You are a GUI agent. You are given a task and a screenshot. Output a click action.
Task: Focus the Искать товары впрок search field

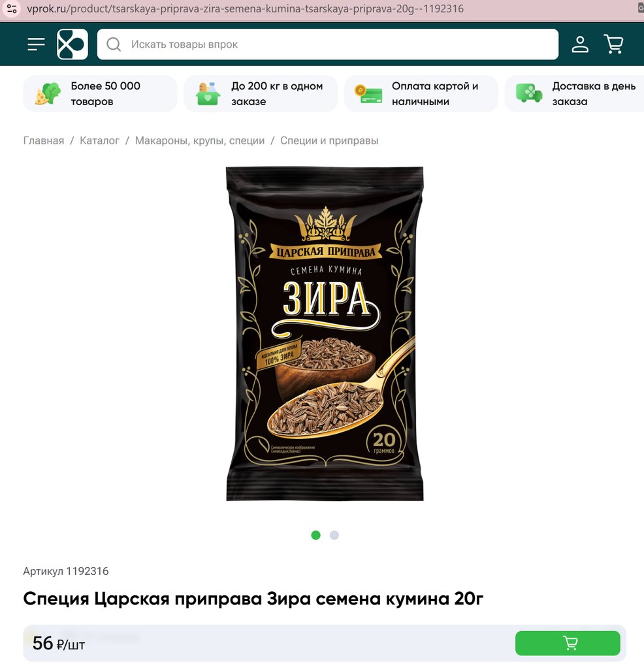coord(327,44)
